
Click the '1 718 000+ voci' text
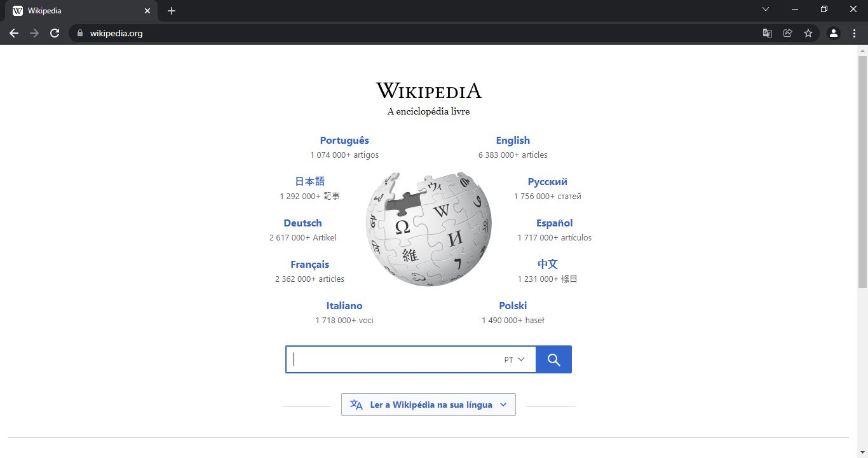point(344,321)
